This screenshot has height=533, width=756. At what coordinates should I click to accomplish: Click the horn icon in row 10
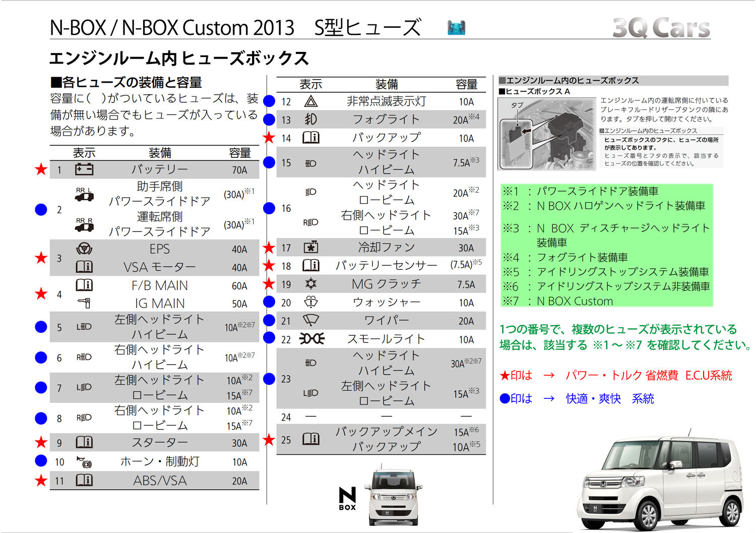pos(84,461)
